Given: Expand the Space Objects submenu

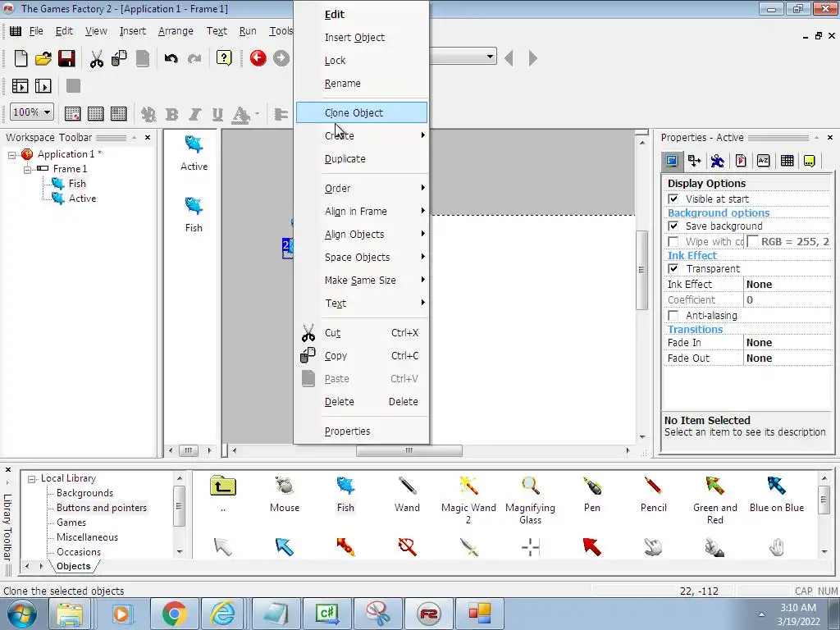Looking at the screenshot, I should tap(362, 257).
